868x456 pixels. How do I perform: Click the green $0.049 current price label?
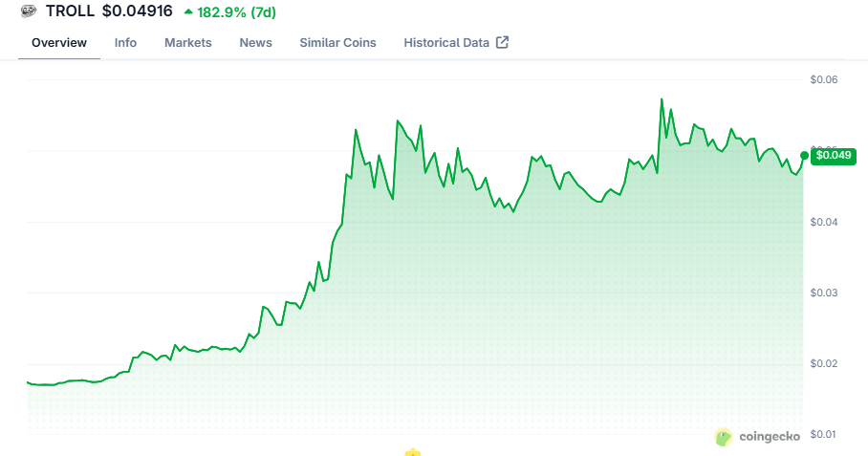tap(834, 156)
